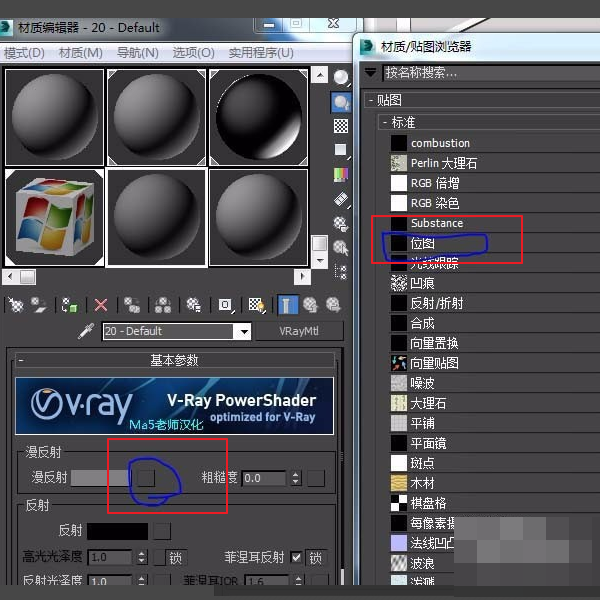Select the combustion map entry

[494, 143]
